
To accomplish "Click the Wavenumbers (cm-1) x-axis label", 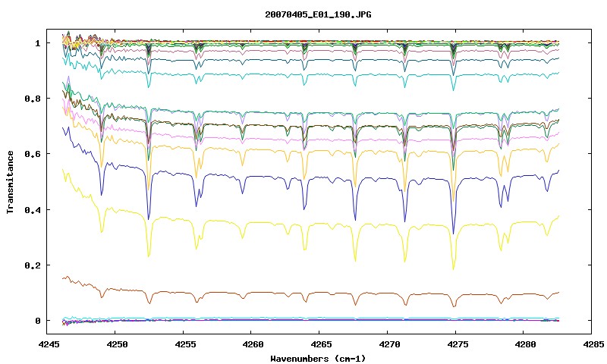I will [318, 359].
